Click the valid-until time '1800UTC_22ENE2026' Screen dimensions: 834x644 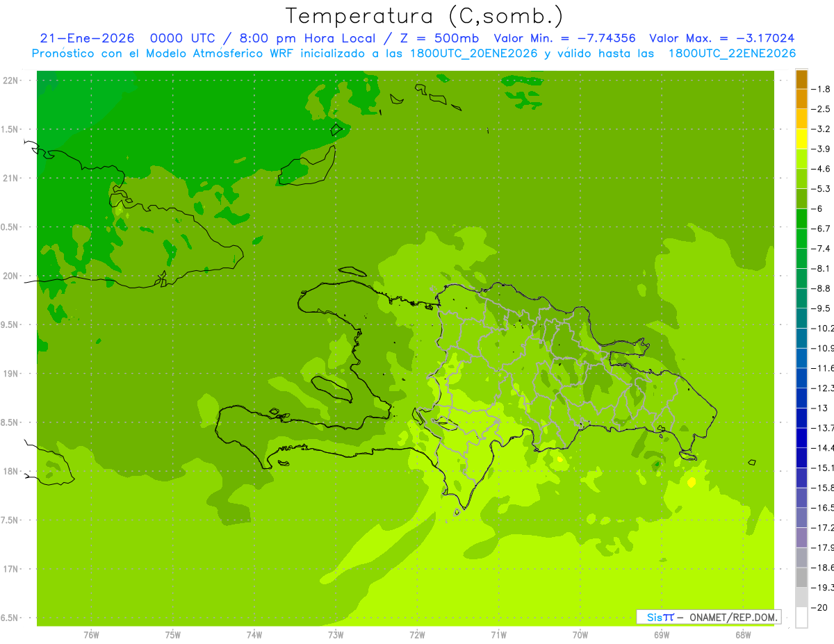click(732, 53)
